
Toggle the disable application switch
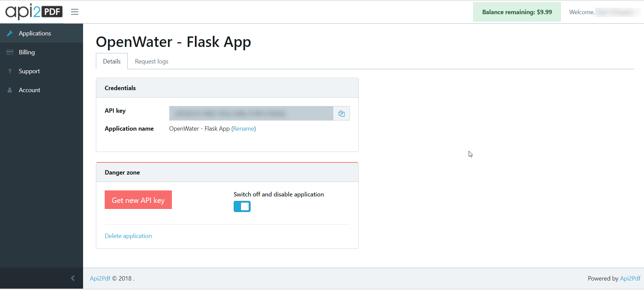pyautogui.click(x=242, y=206)
